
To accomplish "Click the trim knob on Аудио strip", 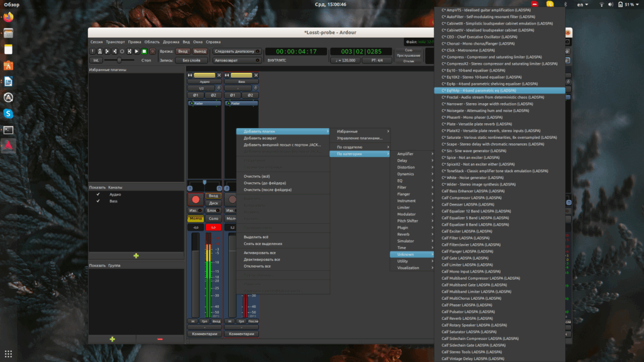I will tap(218, 88).
